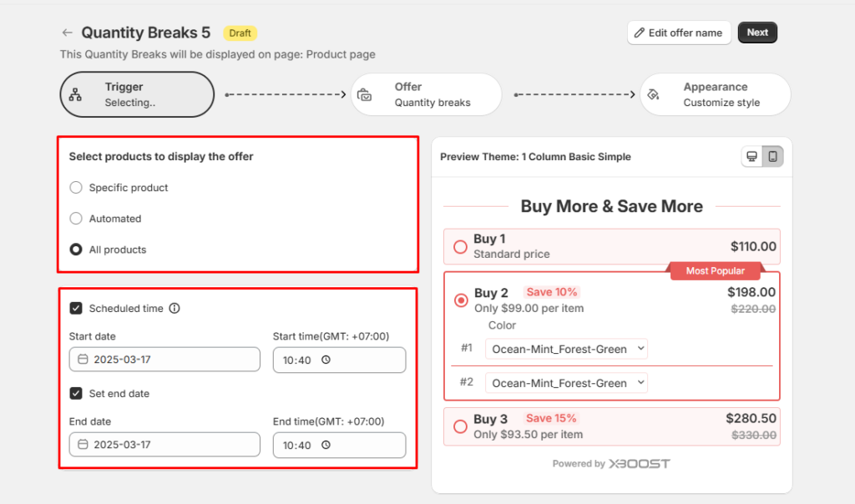Click the calendar icon in End date field
The width and height of the screenshot is (855, 504).
click(x=83, y=445)
